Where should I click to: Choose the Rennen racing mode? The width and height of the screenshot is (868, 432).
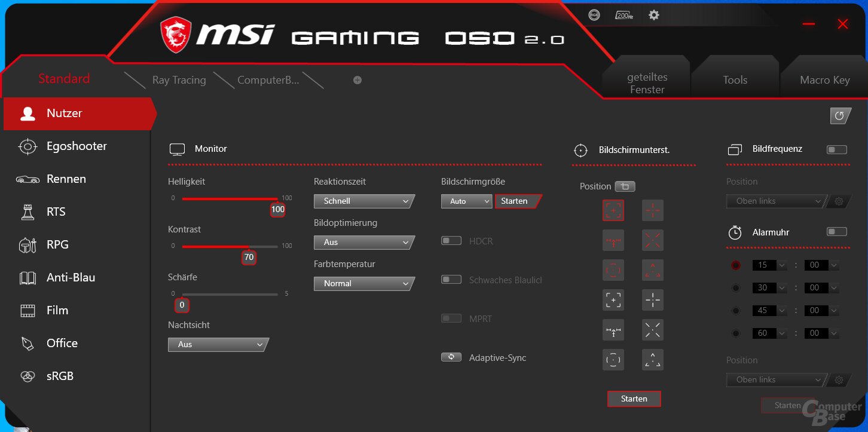(77, 179)
